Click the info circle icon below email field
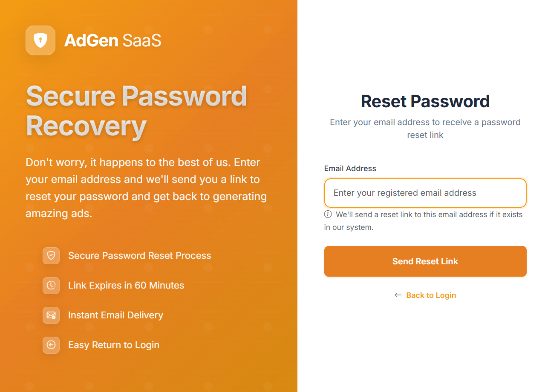Screen dimensions: 545x392 click(x=328, y=214)
